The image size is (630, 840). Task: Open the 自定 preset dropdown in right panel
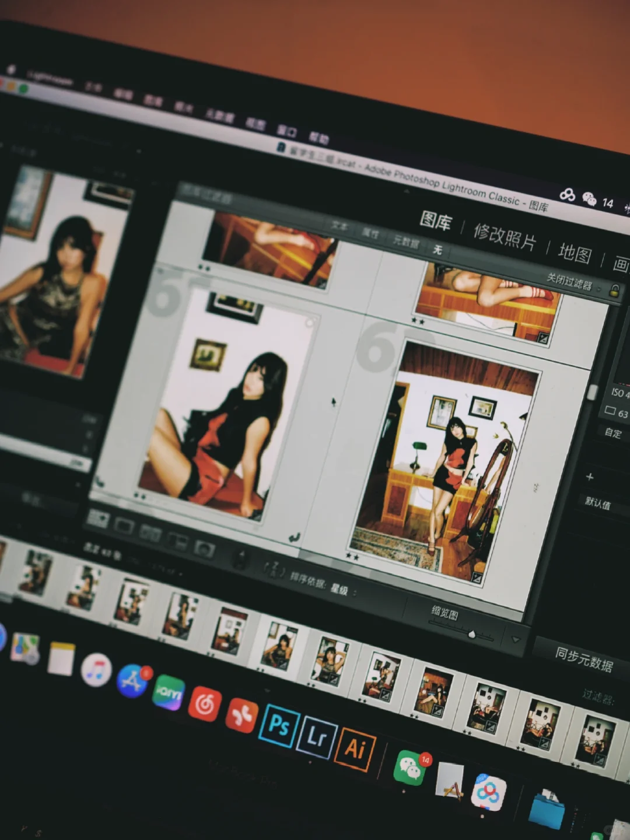pos(614,432)
